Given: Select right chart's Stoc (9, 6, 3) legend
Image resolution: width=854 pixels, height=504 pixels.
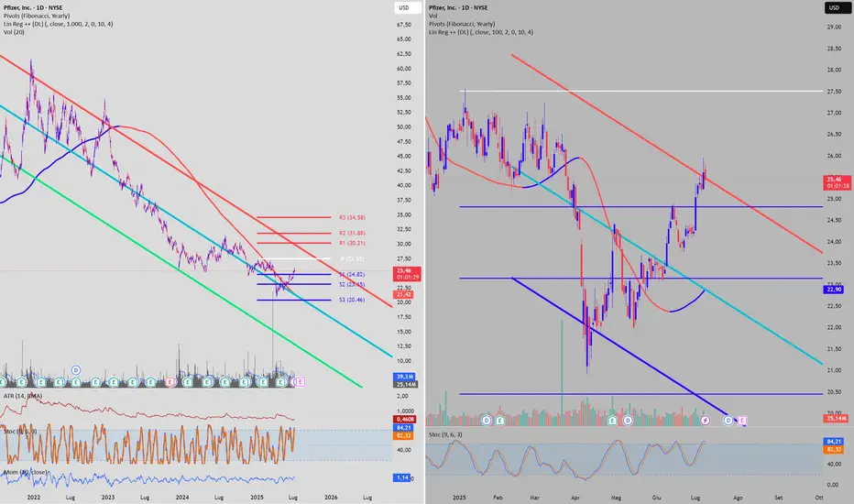Looking at the screenshot, I should tap(445, 434).
